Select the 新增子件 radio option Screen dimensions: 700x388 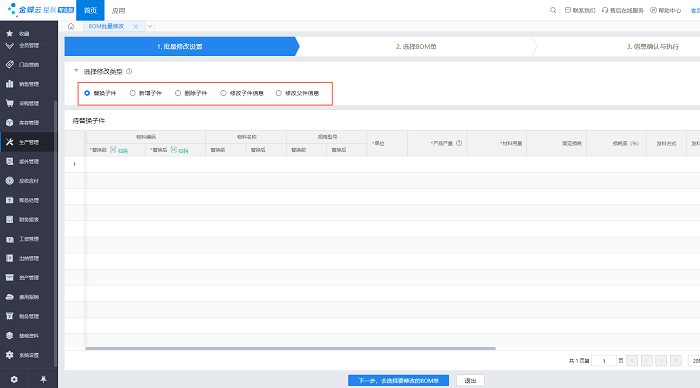(133, 93)
